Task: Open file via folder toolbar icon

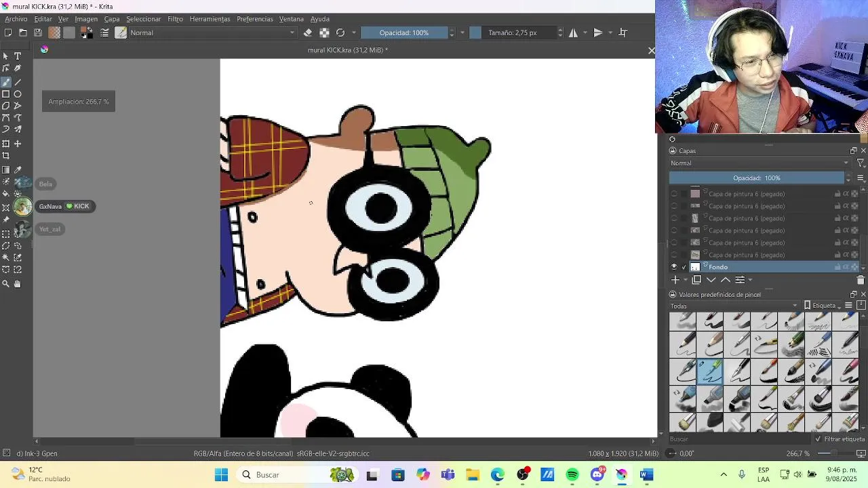Action: pyautogui.click(x=23, y=33)
